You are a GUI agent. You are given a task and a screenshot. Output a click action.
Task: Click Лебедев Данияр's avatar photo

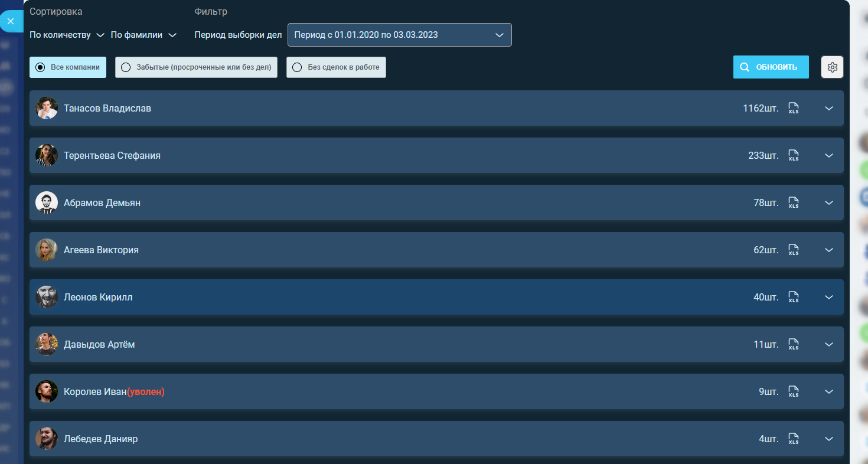(47, 439)
